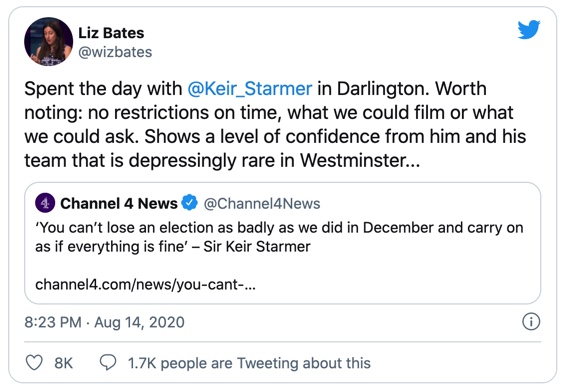Screen dimensions: 566x391
Task: Open the quoted tweet's election quote text
Action: (279, 237)
